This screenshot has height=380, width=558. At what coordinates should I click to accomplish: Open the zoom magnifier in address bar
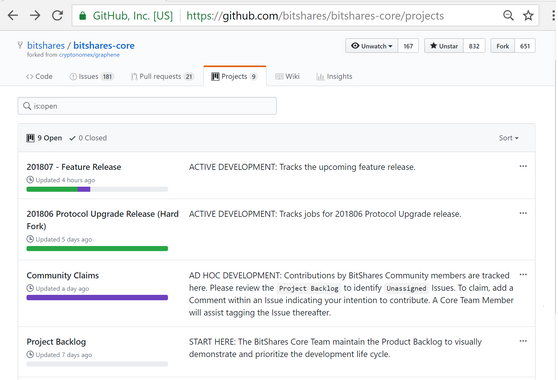[508, 15]
